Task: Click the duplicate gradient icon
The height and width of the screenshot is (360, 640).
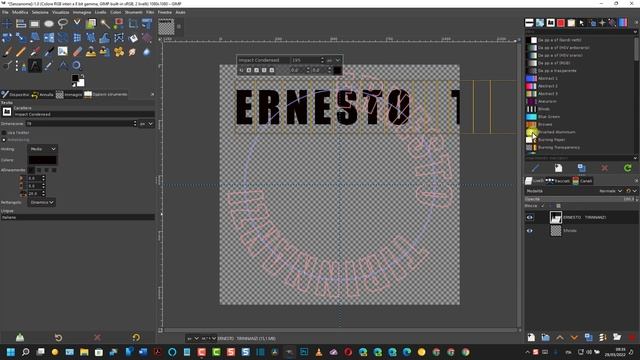Action: point(582,168)
